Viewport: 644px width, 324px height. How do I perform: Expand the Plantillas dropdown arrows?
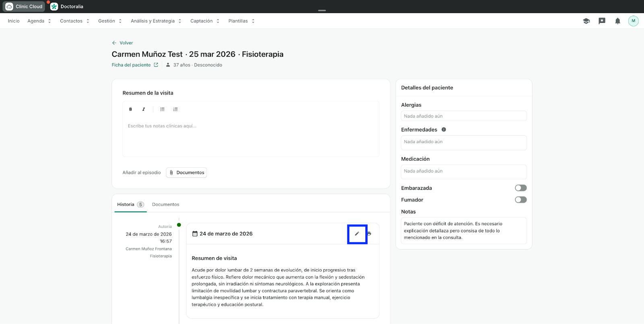click(x=253, y=21)
